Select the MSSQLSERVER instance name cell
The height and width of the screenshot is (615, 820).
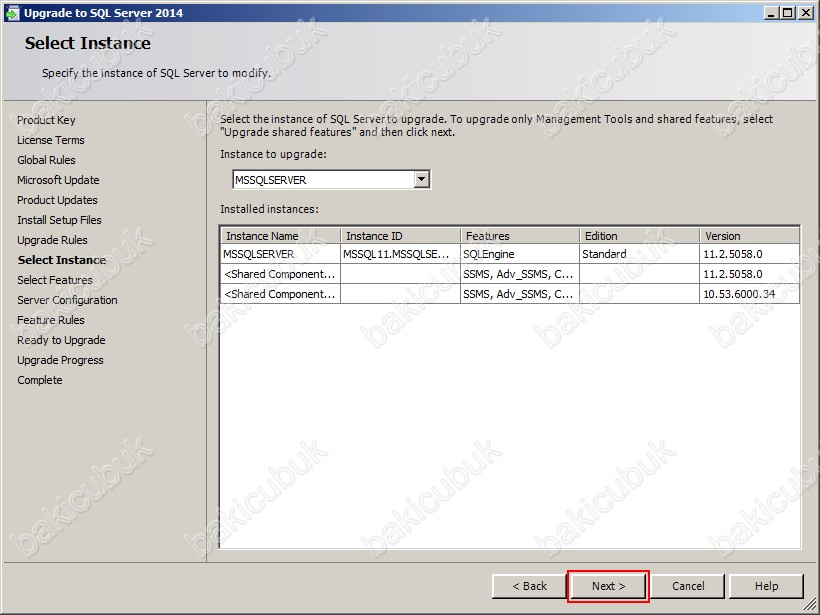pos(281,254)
